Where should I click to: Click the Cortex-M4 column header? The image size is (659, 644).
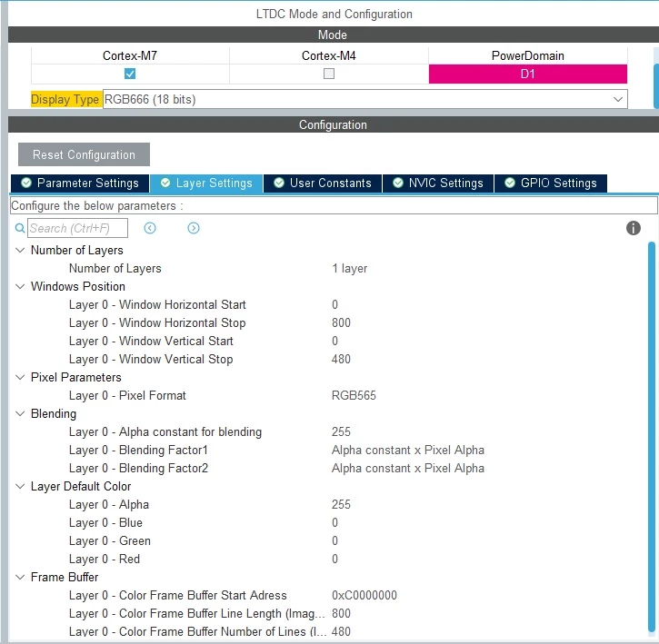(329, 55)
